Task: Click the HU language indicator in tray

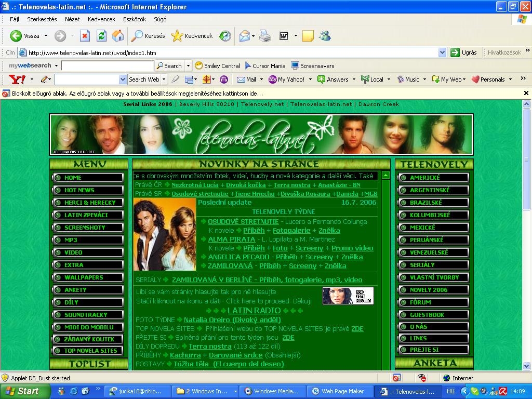Action: point(450,391)
